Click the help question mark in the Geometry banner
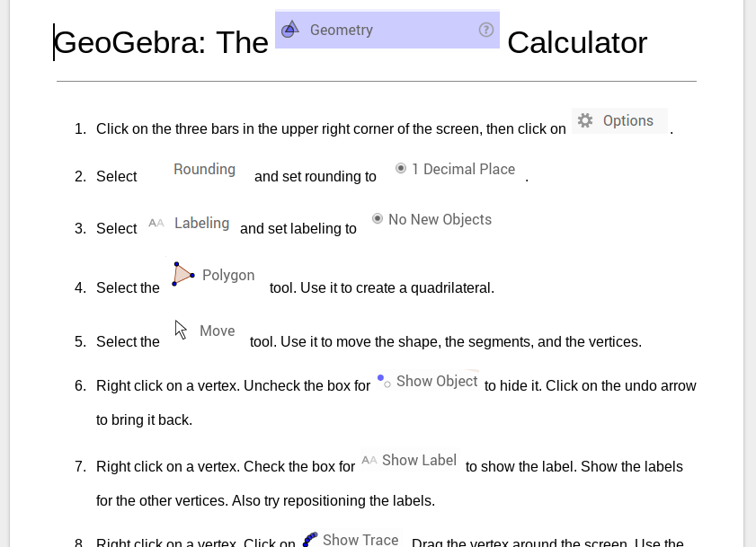The image size is (756, 547). point(486,30)
